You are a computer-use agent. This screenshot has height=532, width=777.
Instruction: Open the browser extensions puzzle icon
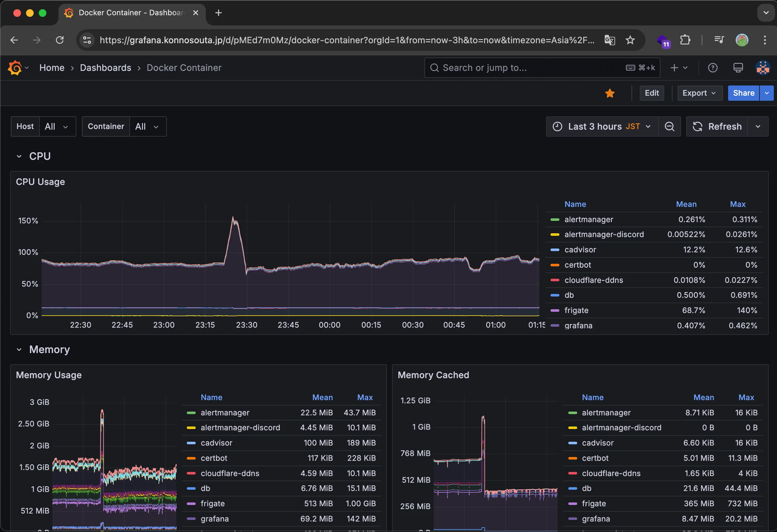pos(685,40)
